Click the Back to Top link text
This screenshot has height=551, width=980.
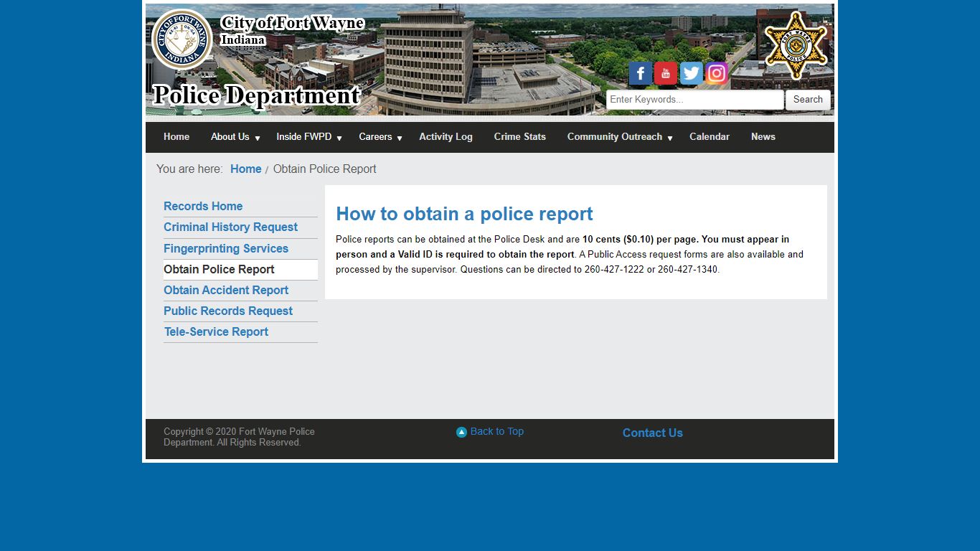point(497,432)
